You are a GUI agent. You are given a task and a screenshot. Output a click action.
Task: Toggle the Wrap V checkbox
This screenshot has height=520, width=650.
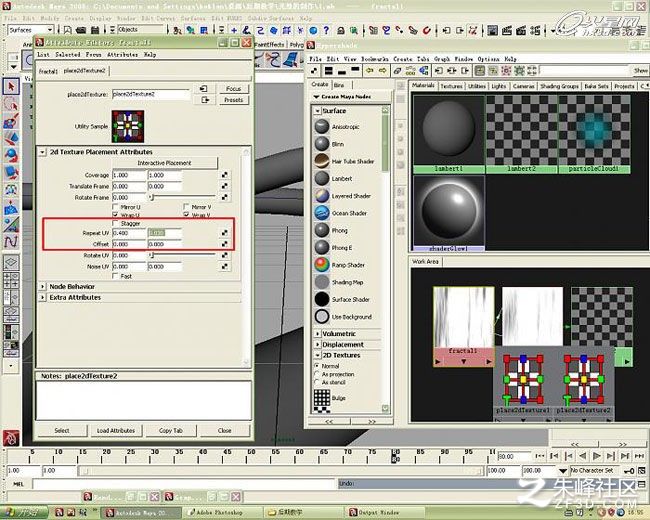click(186, 215)
